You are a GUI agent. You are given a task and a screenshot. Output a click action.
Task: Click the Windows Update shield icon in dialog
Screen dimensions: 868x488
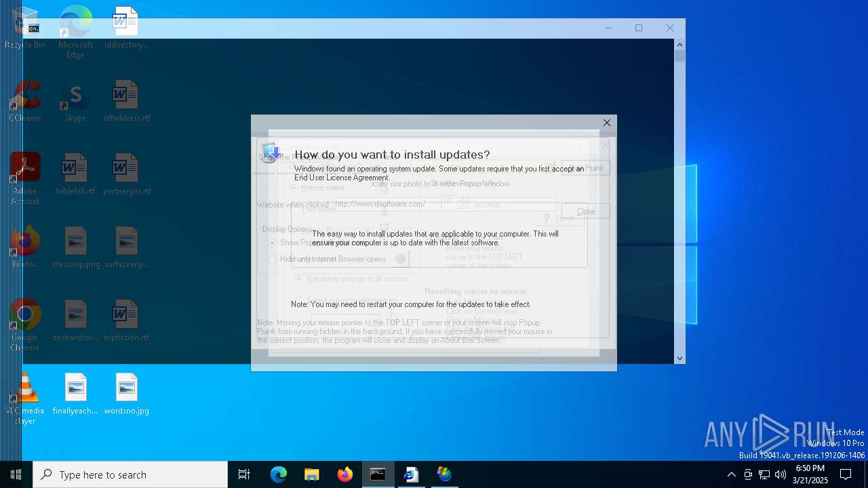click(x=271, y=152)
